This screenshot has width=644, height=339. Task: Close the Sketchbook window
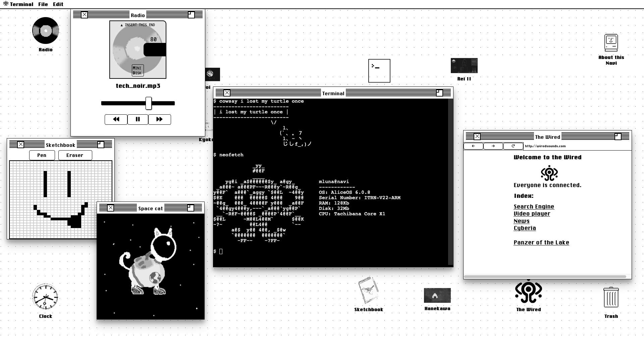coord(21,145)
